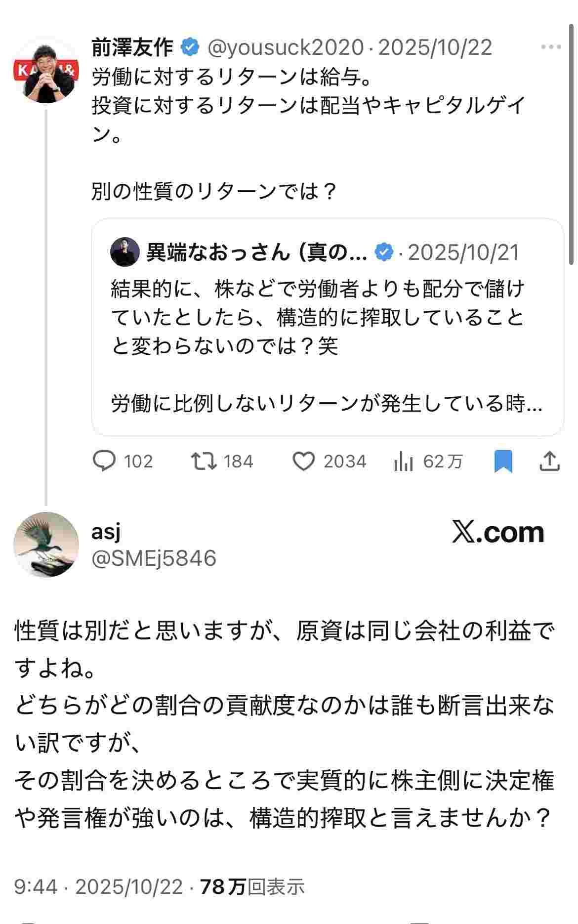The image size is (578, 924).
Task: Open the @SMEj5846 handle link
Action: coord(154,558)
